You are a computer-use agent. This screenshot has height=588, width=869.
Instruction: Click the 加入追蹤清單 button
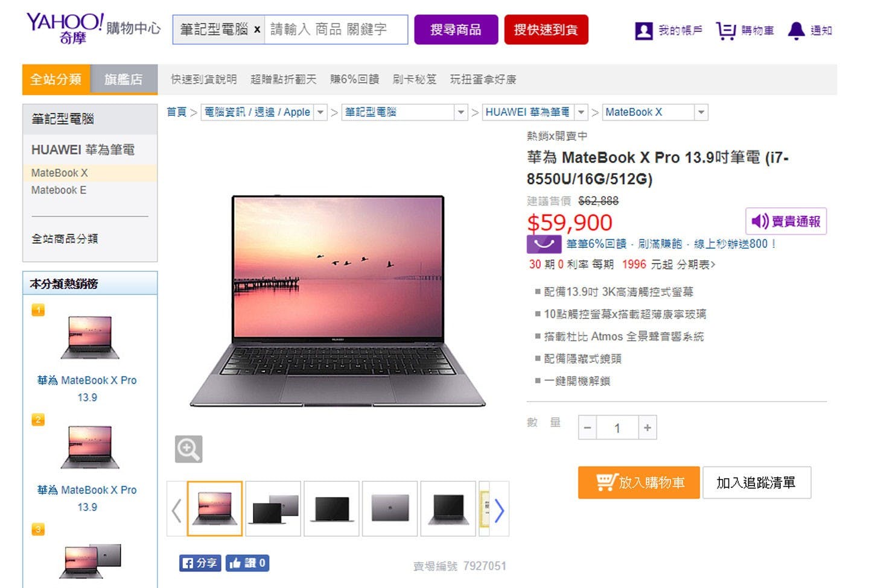(756, 482)
